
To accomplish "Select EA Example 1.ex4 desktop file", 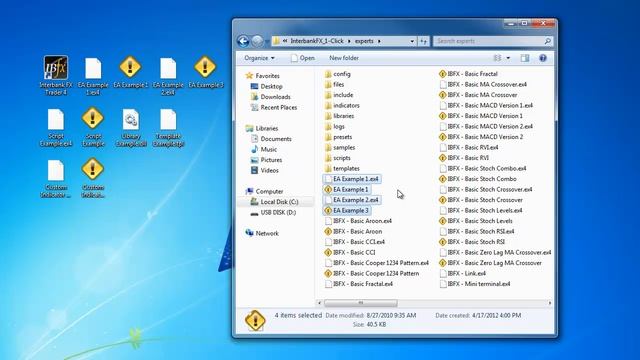I will [x=93, y=76].
